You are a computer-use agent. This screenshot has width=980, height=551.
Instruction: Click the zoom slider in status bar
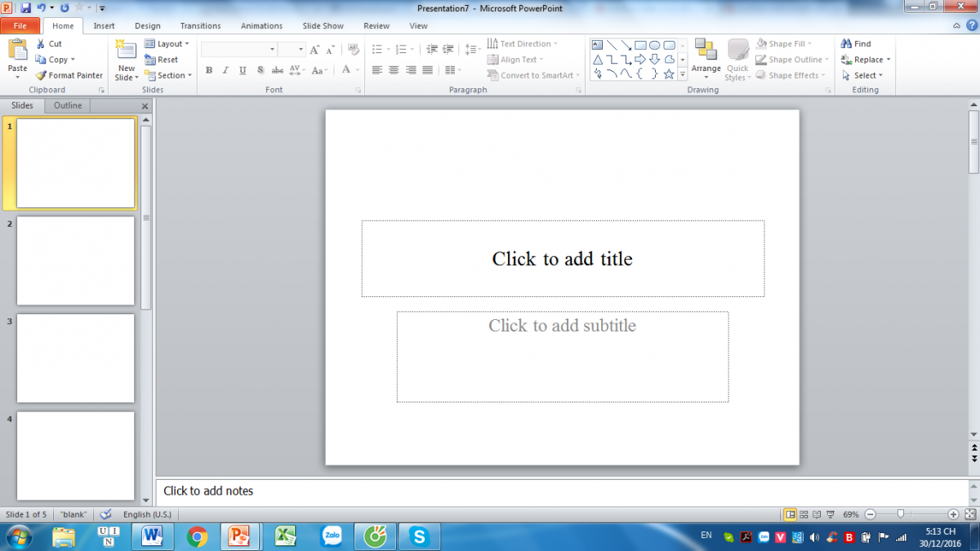901,514
